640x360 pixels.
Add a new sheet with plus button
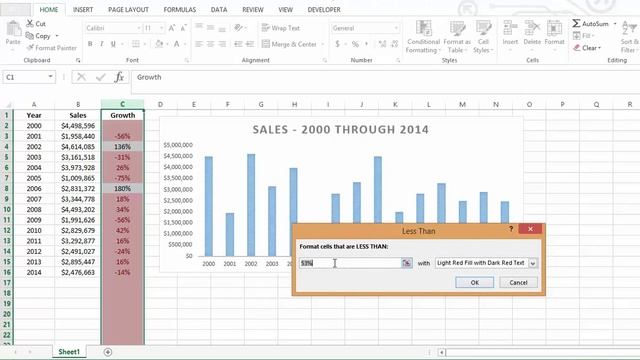click(108, 352)
